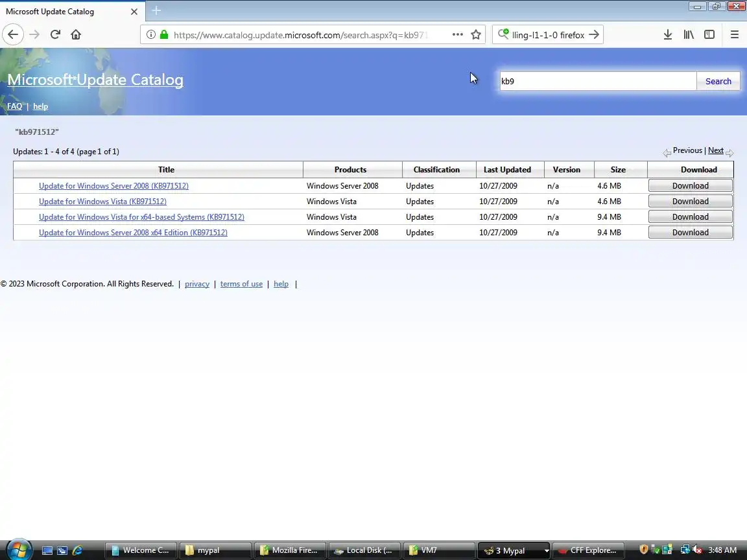Go back using the browser back arrow
This screenshot has width=747, height=560.
point(13,34)
